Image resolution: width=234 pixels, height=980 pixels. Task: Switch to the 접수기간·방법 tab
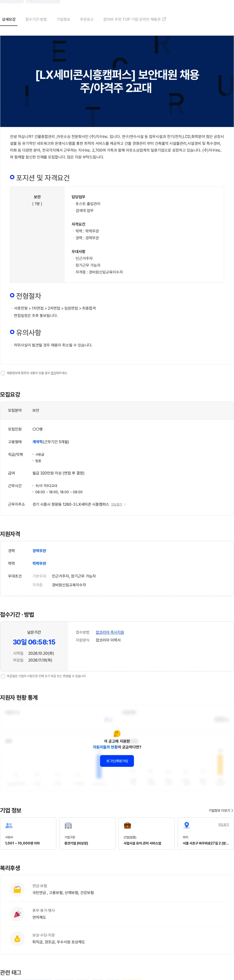tap(36, 19)
